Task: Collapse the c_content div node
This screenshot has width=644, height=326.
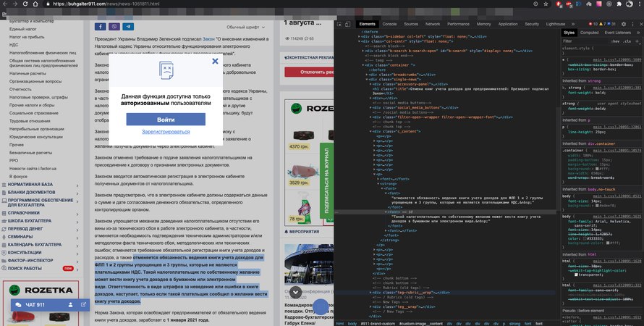Action: tap(370, 132)
